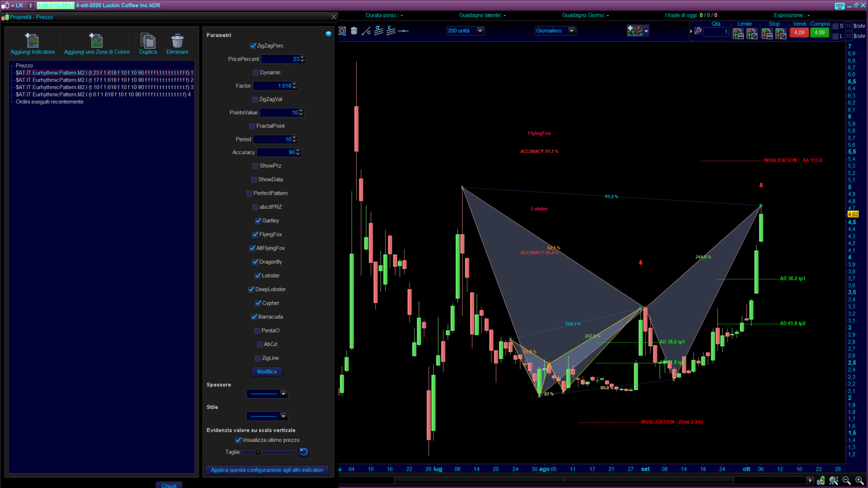Click the Aggiungi Indicatore icon

click(x=32, y=41)
